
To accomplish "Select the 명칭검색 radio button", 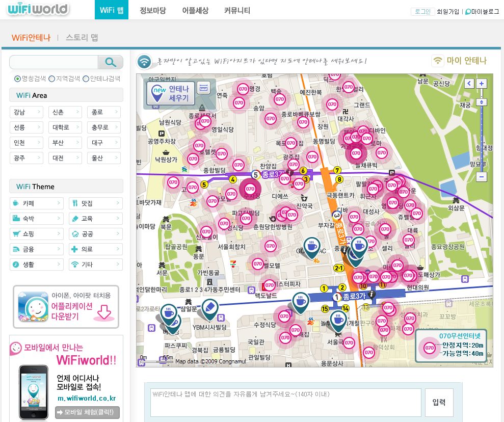I will tap(17, 78).
